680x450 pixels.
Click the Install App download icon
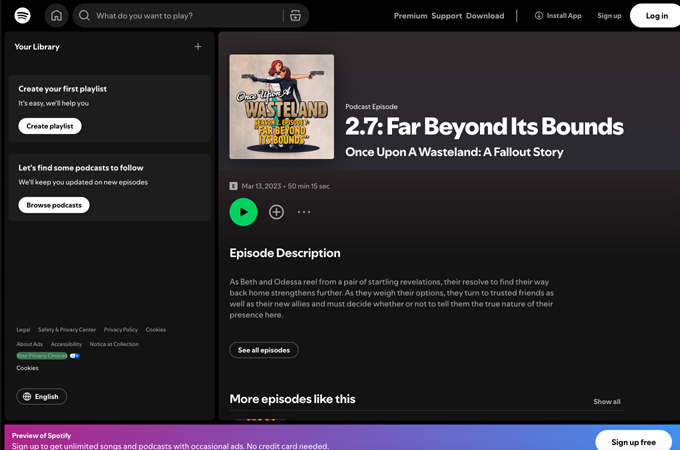coord(539,16)
